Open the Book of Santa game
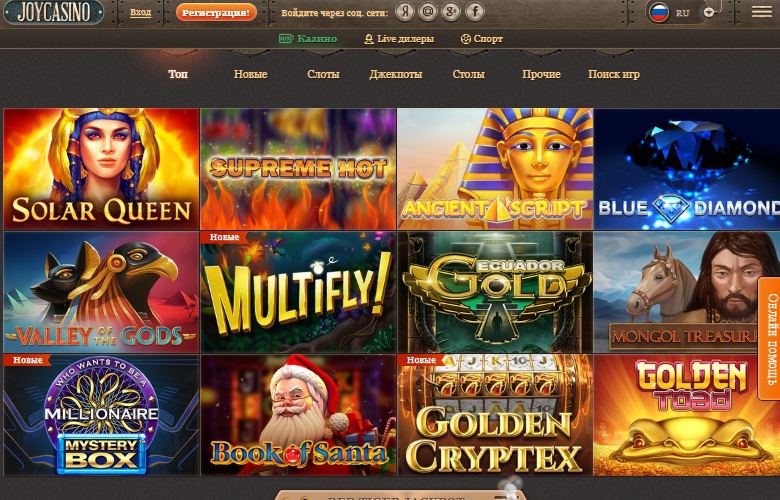The width and height of the screenshot is (780, 500). [298, 415]
